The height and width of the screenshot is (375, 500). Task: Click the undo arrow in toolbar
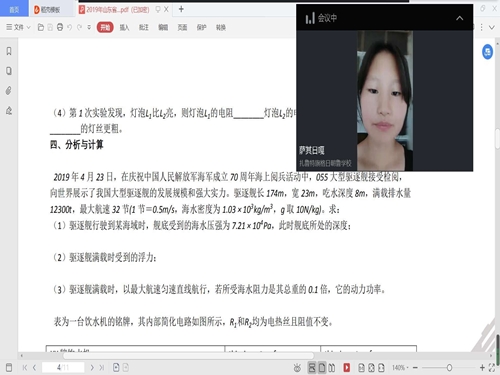click(70, 27)
